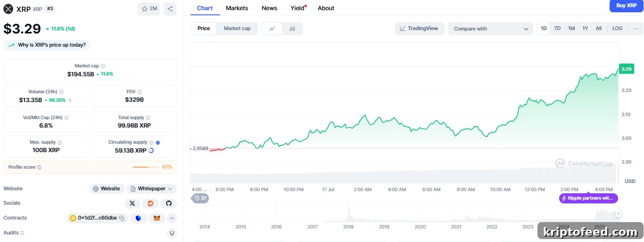Click the 99.98B XRP total supply value

134,125
